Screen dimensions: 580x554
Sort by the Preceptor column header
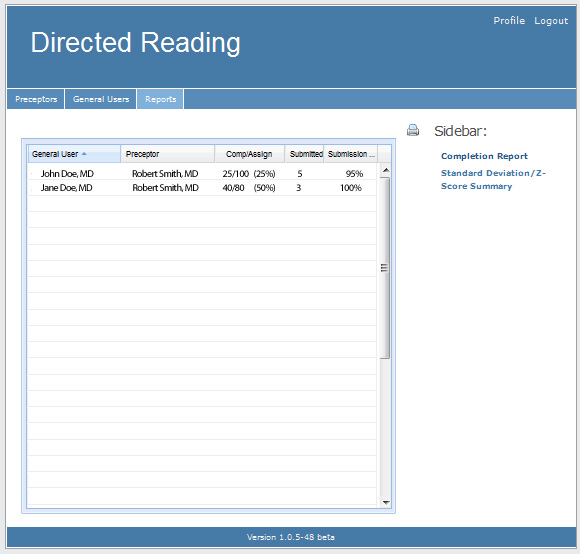168,154
